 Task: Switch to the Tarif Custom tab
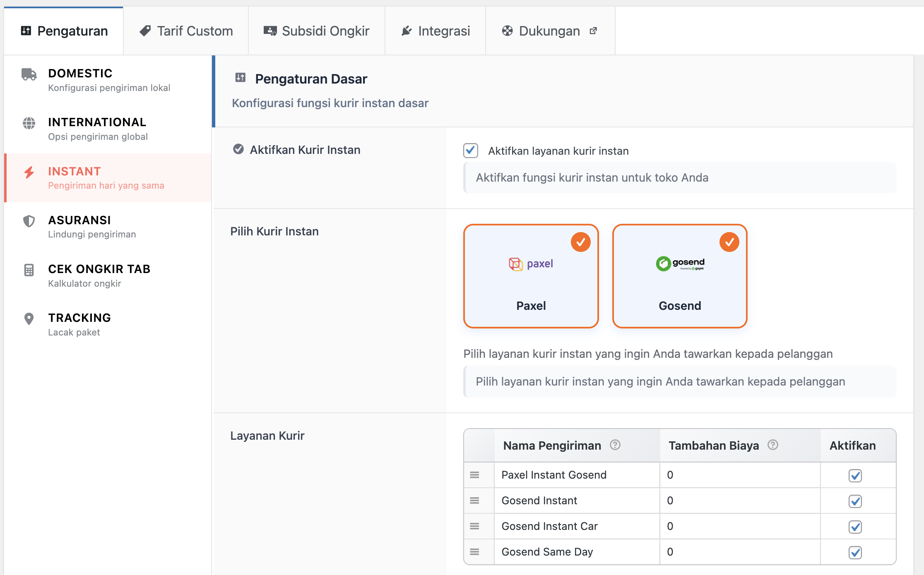click(x=186, y=31)
